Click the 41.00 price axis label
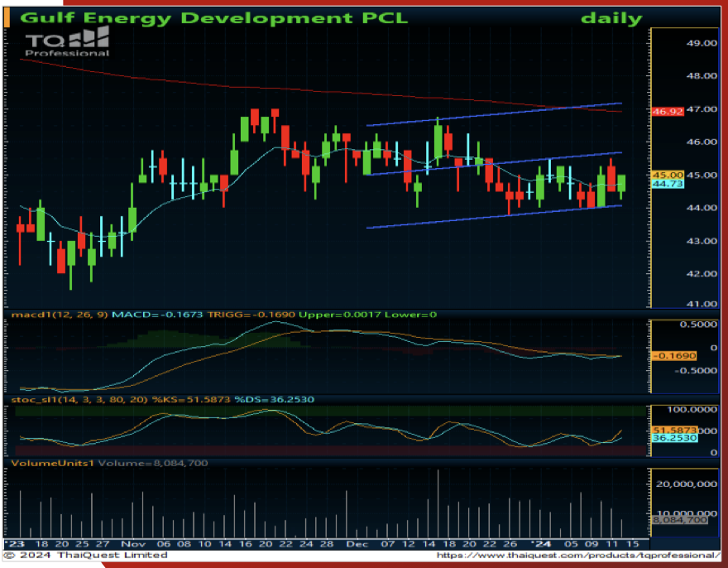728x568 pixels. coord(702,304)
